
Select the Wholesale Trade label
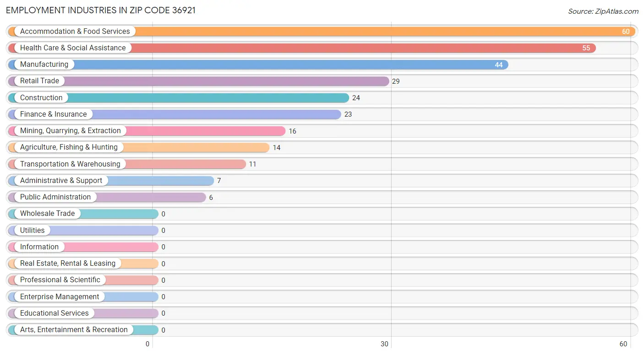tap(47, 213)
